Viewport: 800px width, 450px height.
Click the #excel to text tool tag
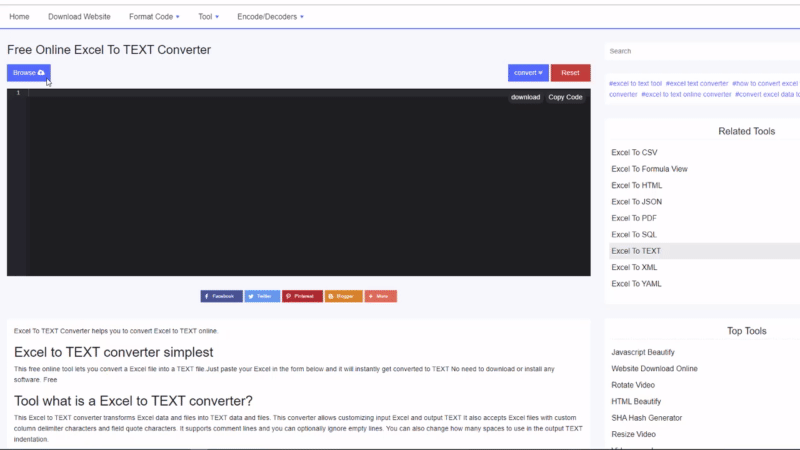pyautogui.click(x=635, y=83)
